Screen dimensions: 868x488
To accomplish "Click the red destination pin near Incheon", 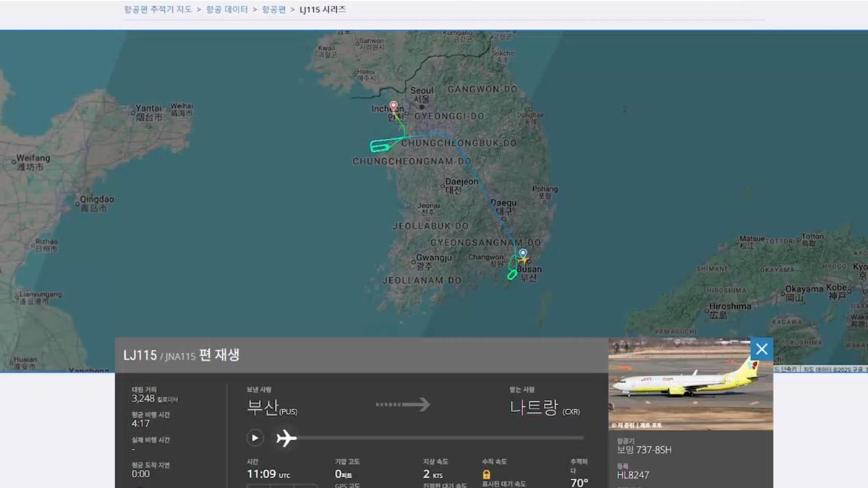I will [x=393, y=107].
